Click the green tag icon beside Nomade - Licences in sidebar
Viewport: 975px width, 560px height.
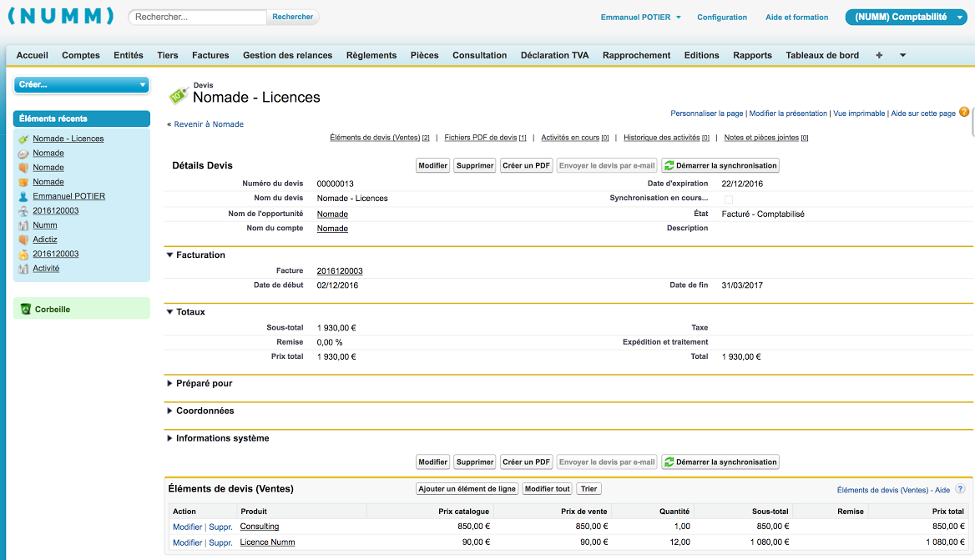point(23,139)
